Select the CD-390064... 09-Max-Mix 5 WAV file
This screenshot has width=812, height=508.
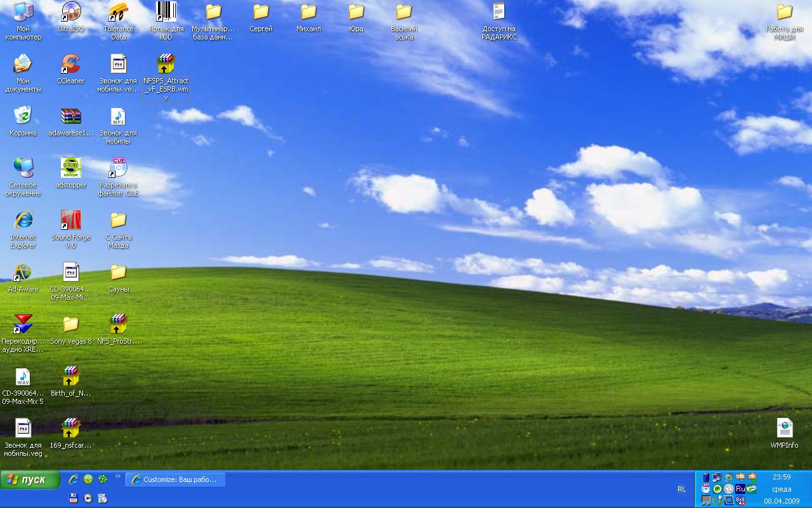(23, 385)
